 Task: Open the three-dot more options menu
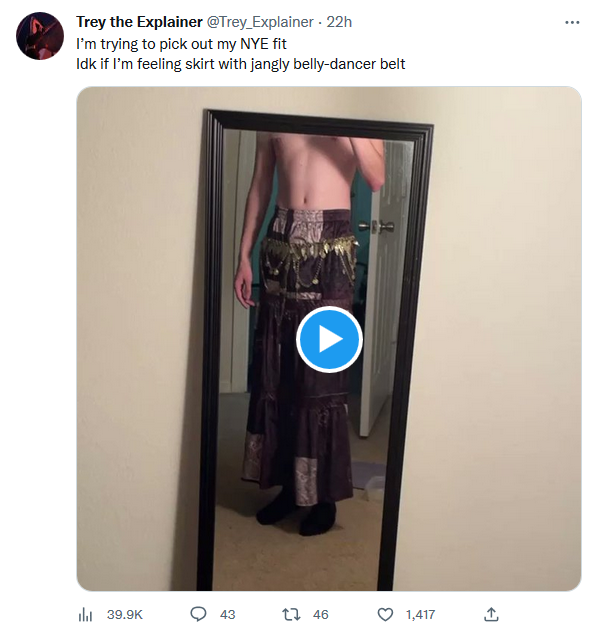point(572,22)
